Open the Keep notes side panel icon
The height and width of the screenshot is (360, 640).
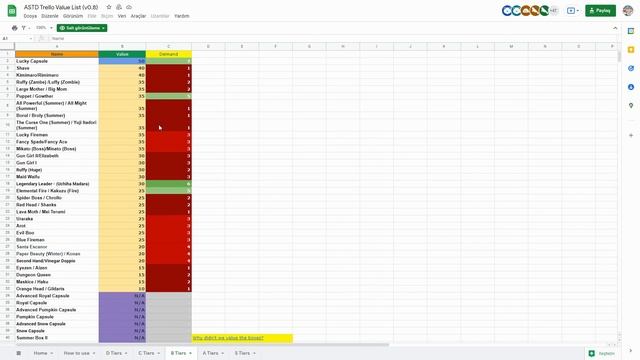click(631, 50)
